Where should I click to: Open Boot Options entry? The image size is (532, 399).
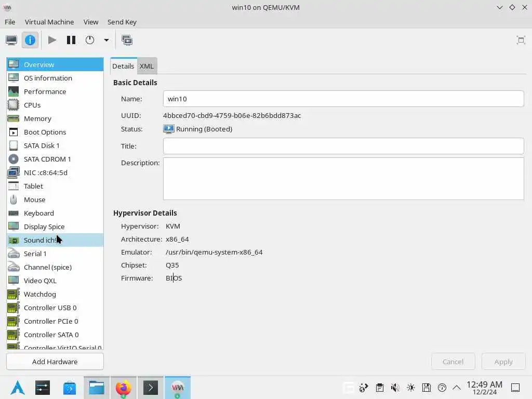click(55, 132)
